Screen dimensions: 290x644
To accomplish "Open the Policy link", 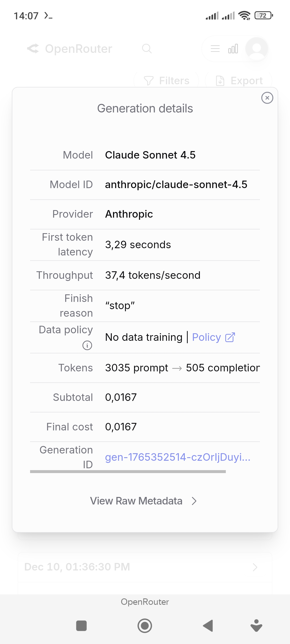I will [x=206, y=337].
